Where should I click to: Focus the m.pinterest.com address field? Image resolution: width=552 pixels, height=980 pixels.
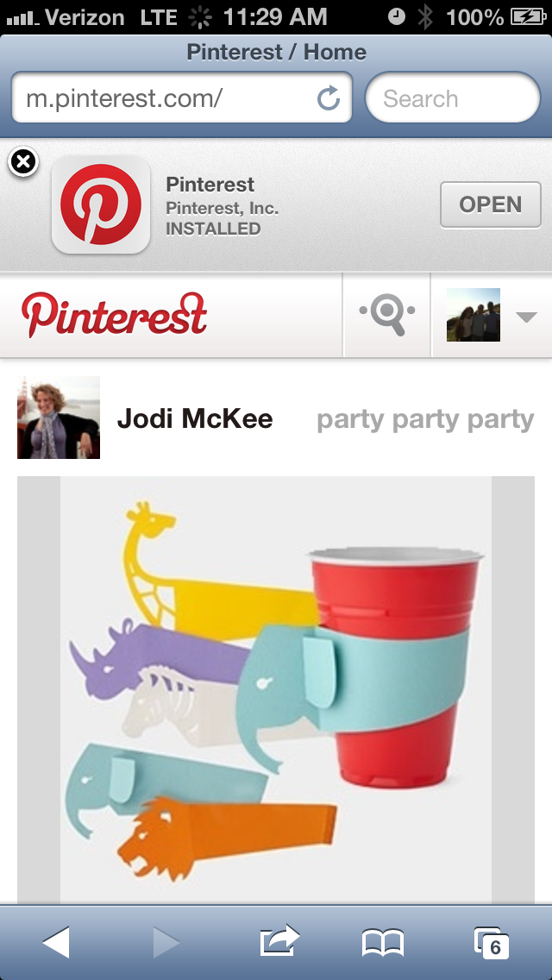point(181,97)
